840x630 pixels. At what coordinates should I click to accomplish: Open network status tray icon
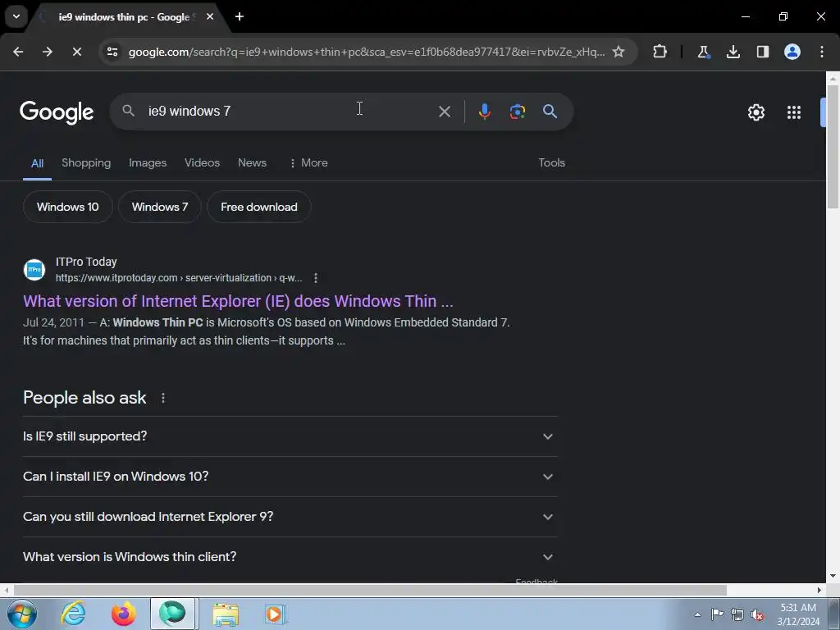(x=737, y=614)
